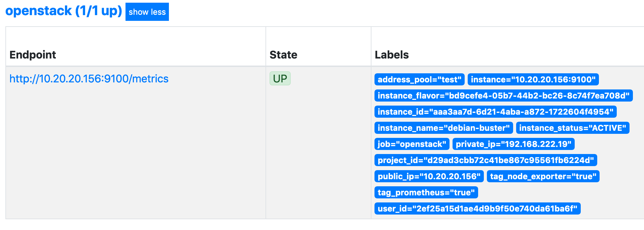The width and height of the screenshot is (644, 230).
Task: Click the State column header
Action: tap(283, 54)
